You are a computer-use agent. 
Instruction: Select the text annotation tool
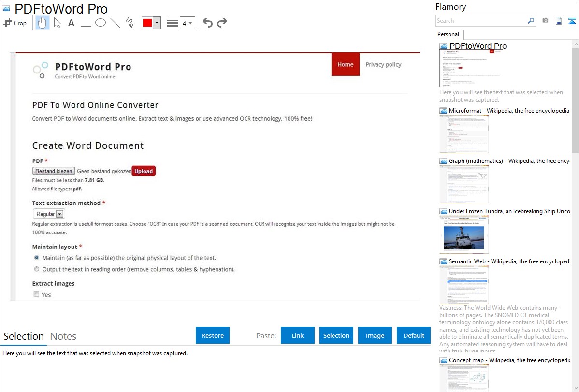[x=71, y=23]
